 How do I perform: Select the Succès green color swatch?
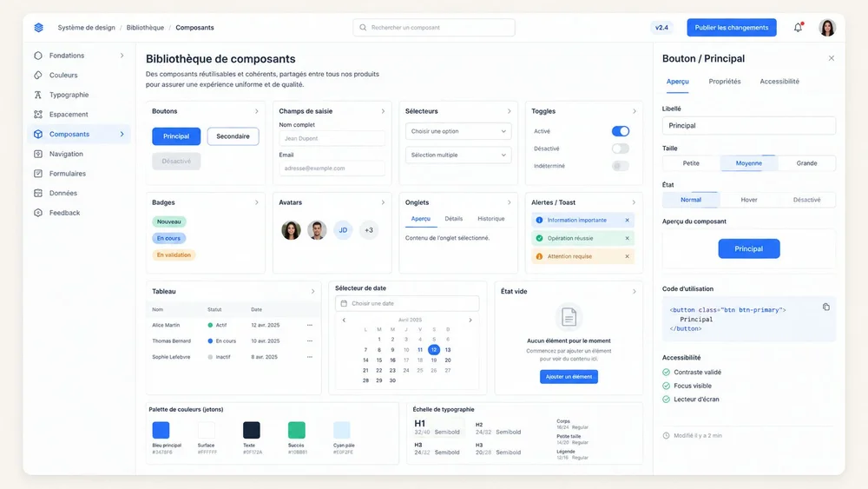point(297,430)
